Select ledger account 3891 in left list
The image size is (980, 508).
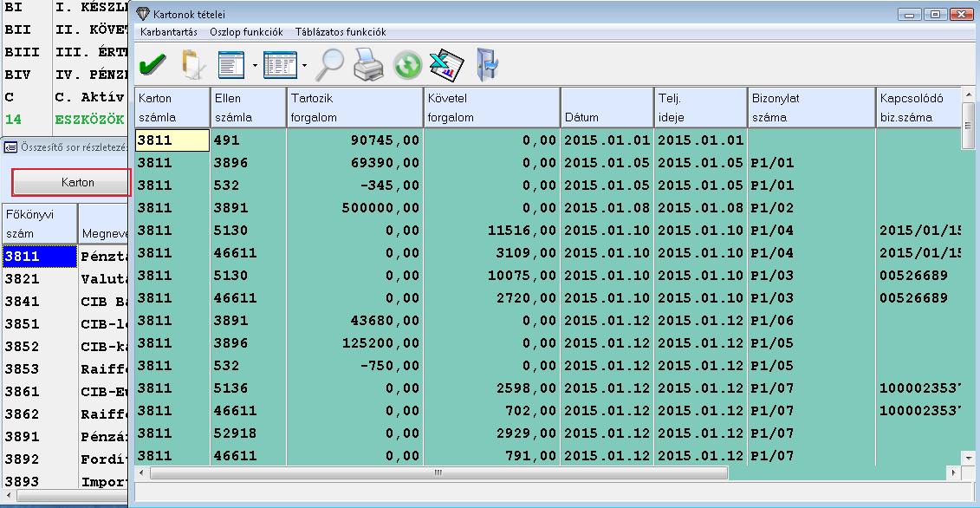22,437
